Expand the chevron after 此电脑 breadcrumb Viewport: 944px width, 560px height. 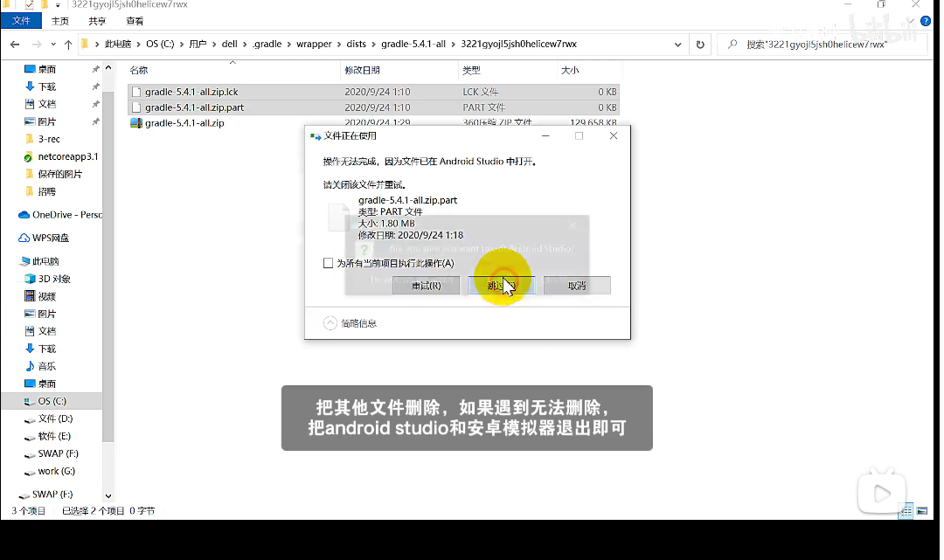tap(138, 44)
